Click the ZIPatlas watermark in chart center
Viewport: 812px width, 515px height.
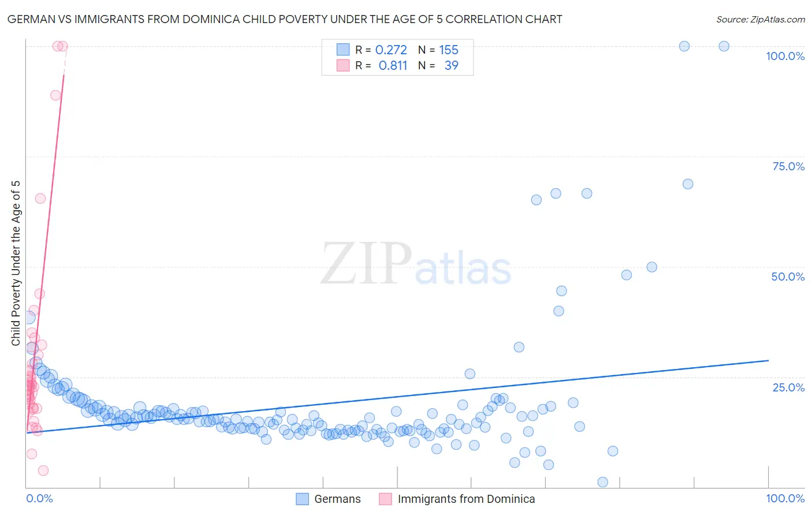point(416,264)
